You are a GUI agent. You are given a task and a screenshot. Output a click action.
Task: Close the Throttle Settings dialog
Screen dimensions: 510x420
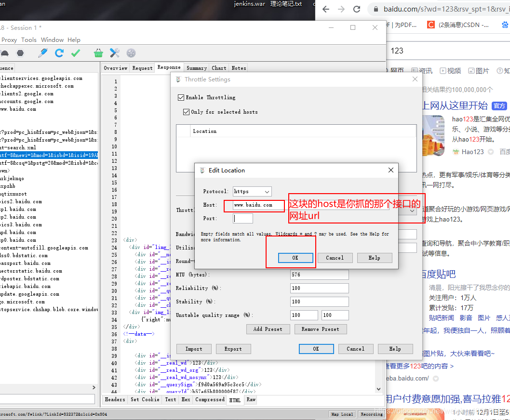(415, 79)
